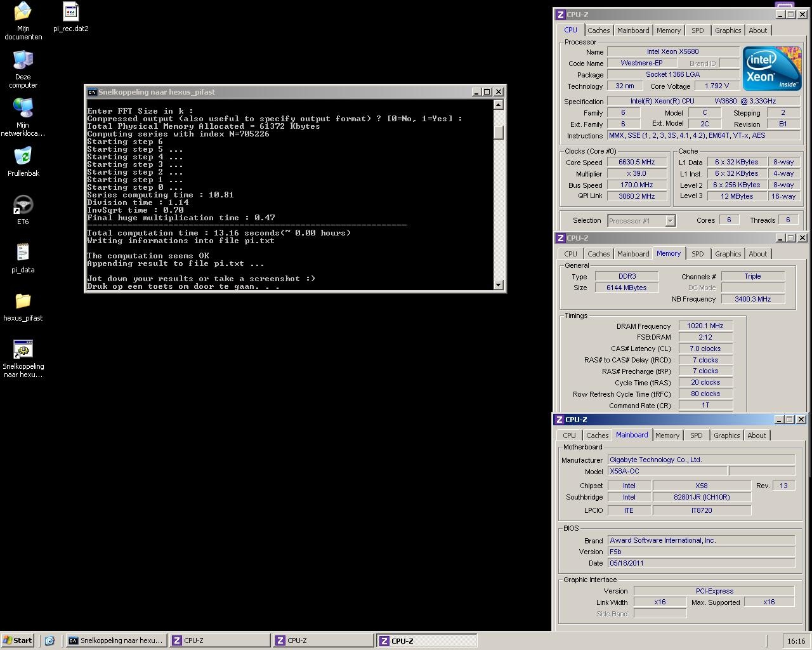Click the Multiplier value 'x 39.0'
The height and width of the screenshot is (650, 812).
click(x=637, y=173)
